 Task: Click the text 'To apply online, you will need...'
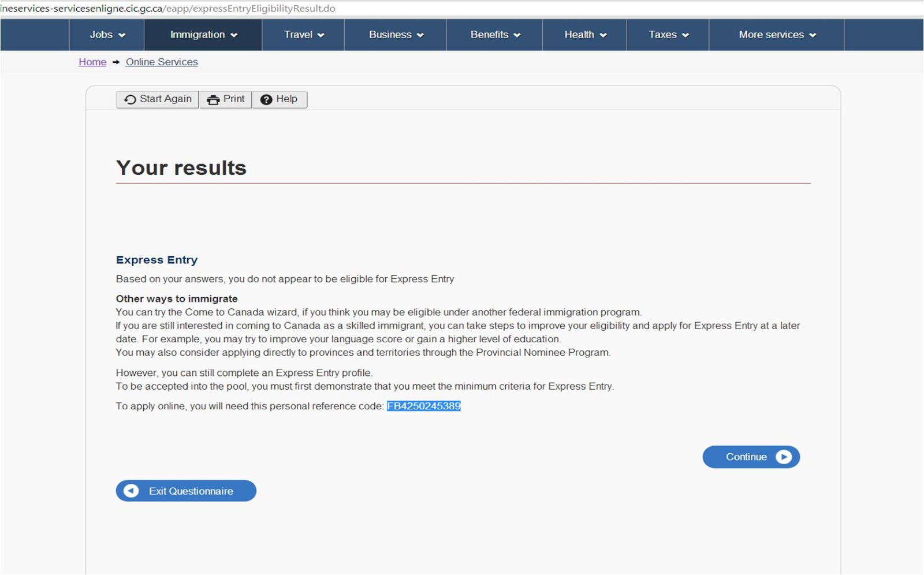pyautogui.click(x=249, y=406)
